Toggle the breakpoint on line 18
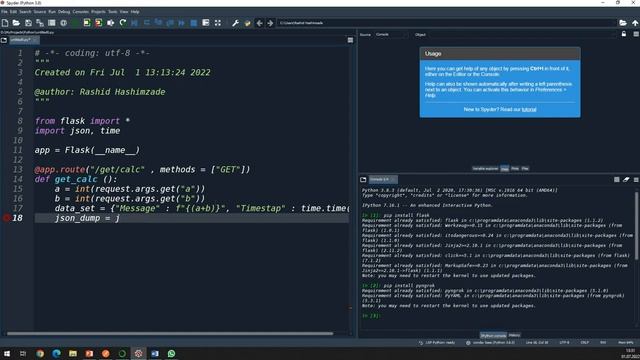 click(6, 218)
